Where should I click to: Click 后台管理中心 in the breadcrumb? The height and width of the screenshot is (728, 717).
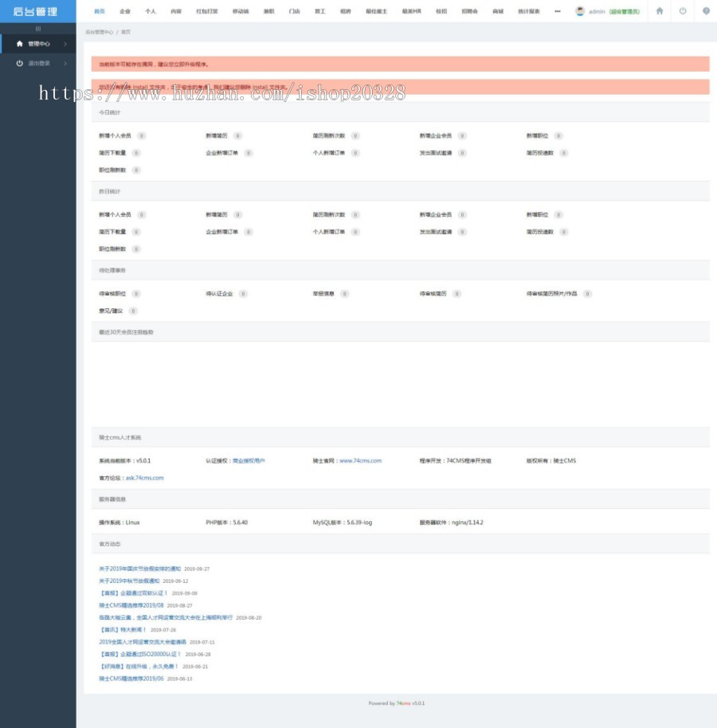click(100, 32)
